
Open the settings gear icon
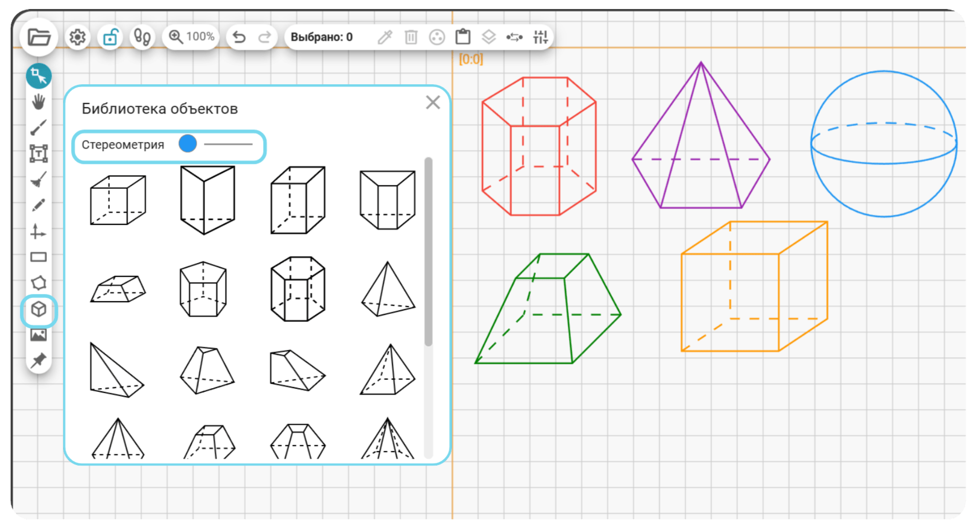(77, 37)
